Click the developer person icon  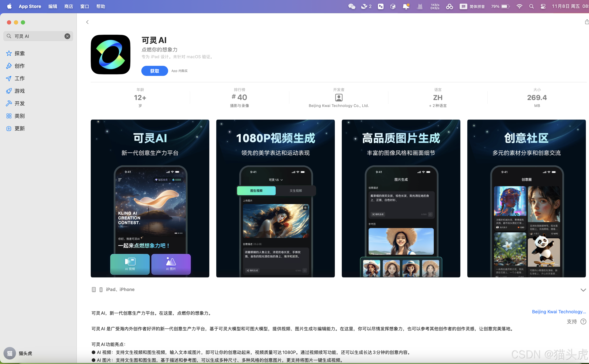click(x=339, y=97)
